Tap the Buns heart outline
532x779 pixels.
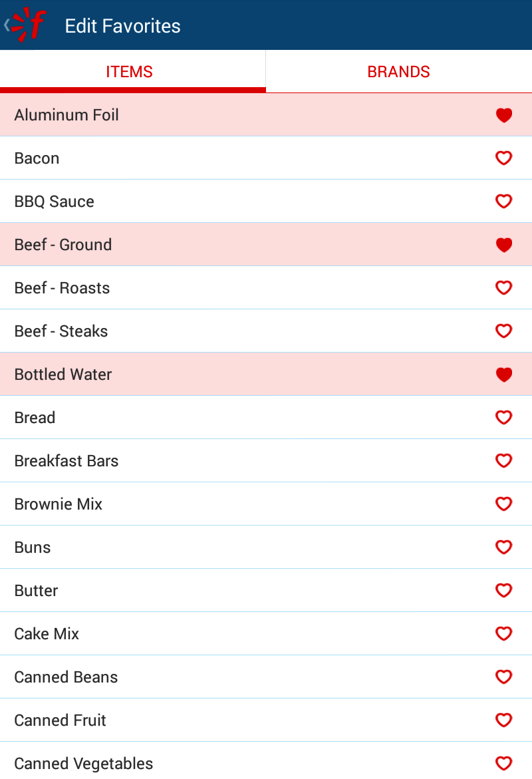point(504,547)
